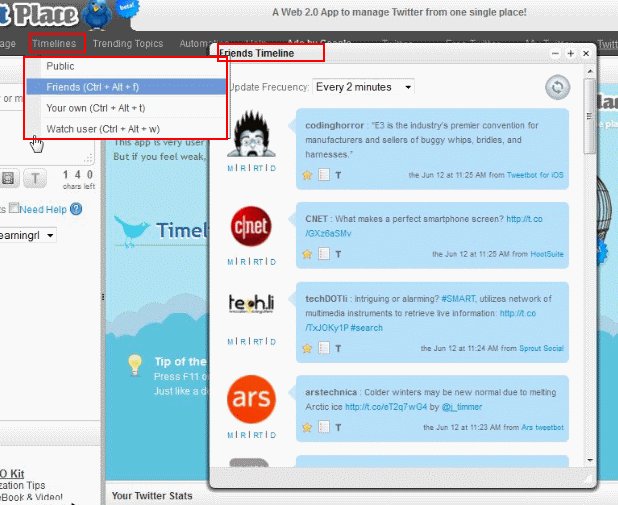Click the techDOTli username
Viewport: 618px width, 505px height.
tap(326, 299)
